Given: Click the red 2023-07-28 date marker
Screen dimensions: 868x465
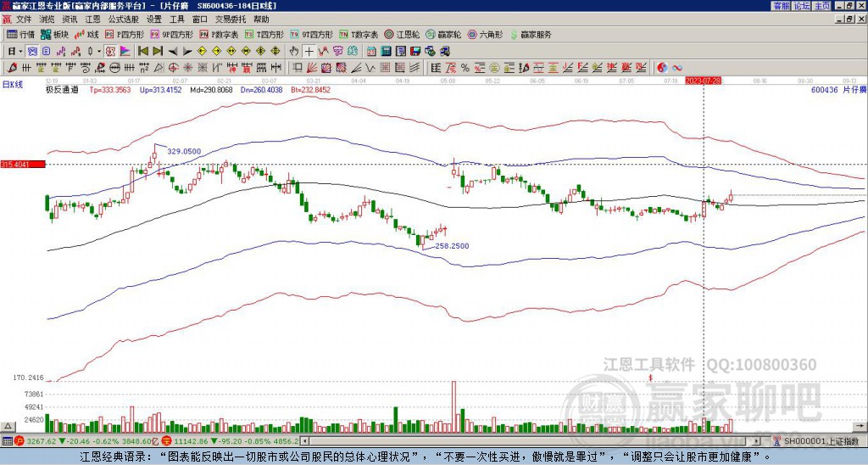Looking at the screenshot, I should pos(703,81).
